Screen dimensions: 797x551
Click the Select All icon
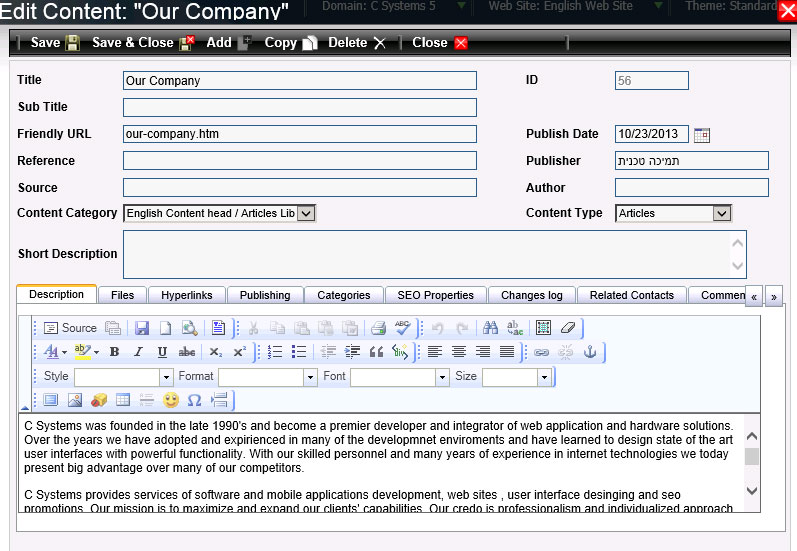click(543, 328)
